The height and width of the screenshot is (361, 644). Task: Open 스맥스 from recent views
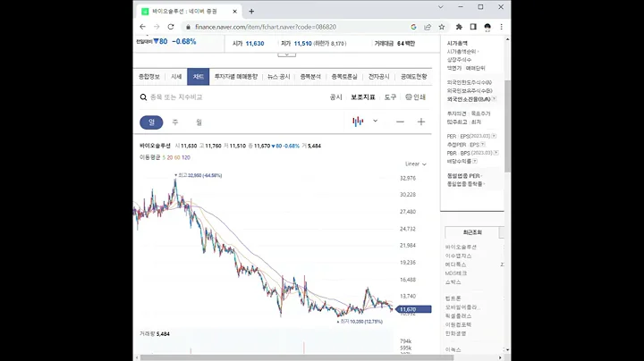(x=453, y=282)
